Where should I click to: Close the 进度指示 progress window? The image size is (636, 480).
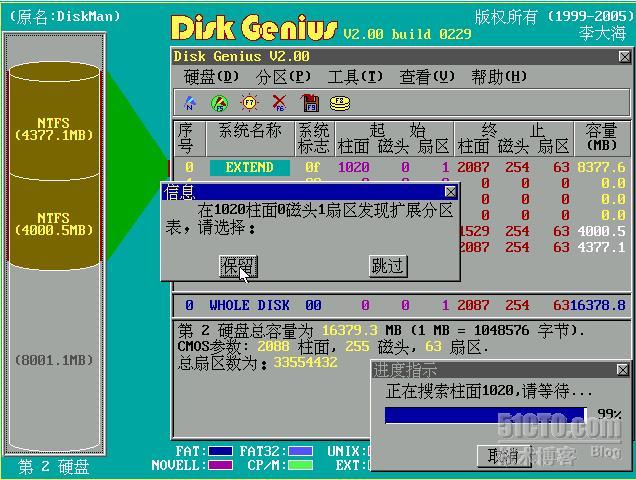click(x=624, y=369)
